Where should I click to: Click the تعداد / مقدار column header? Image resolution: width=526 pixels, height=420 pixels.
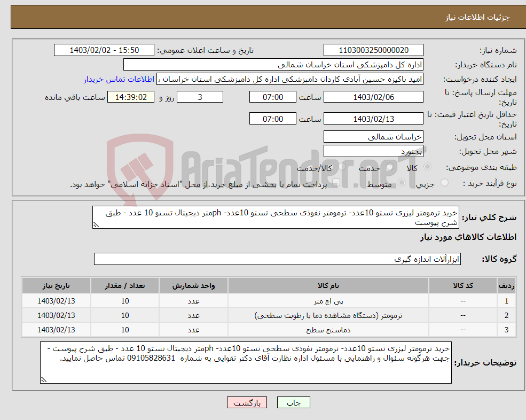125,286
